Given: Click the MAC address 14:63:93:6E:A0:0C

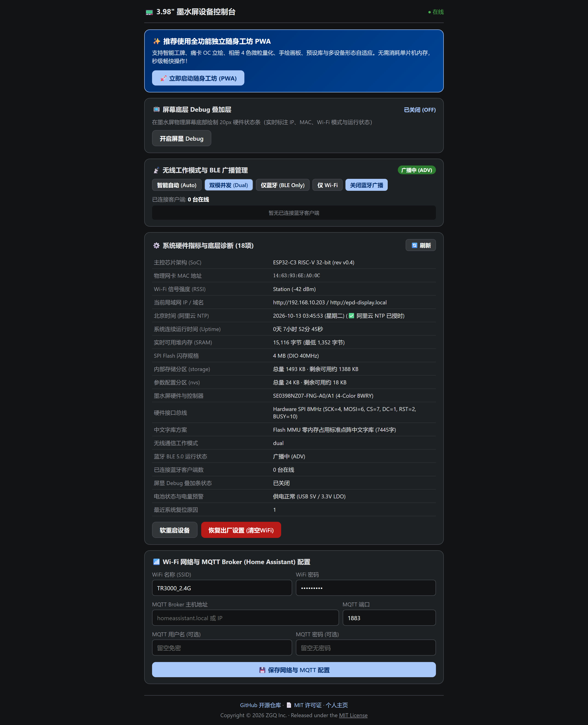Looking at the screenshot, I should click(x=296, y=276).
